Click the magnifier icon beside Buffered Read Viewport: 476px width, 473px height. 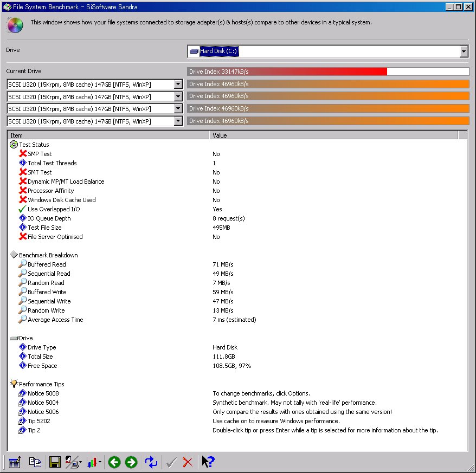pos(22,264)
